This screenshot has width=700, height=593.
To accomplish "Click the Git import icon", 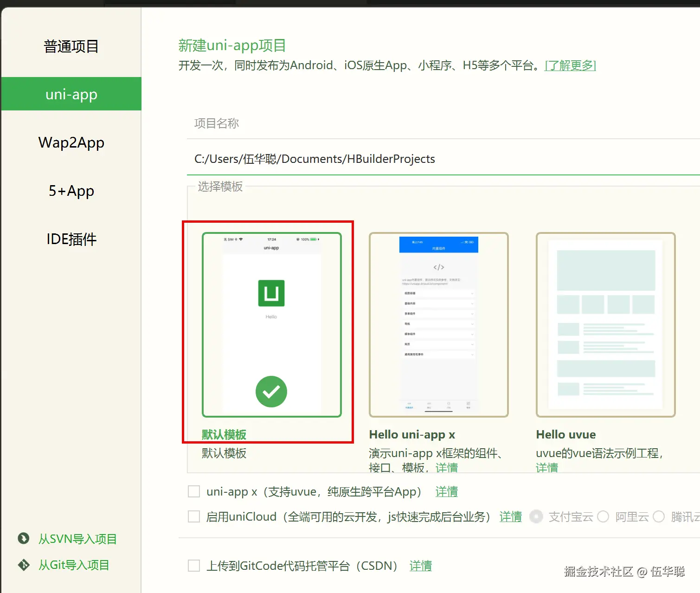I will 24,565.
